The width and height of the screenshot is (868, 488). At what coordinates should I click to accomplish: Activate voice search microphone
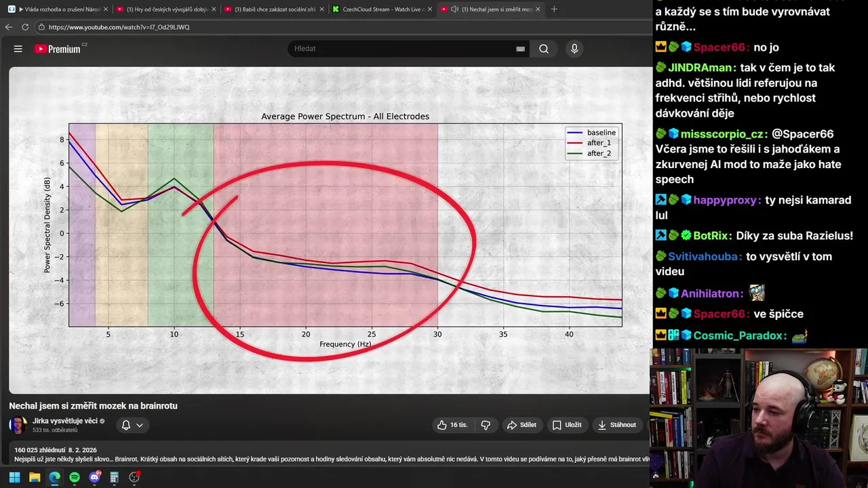click(x=574, y=49)
